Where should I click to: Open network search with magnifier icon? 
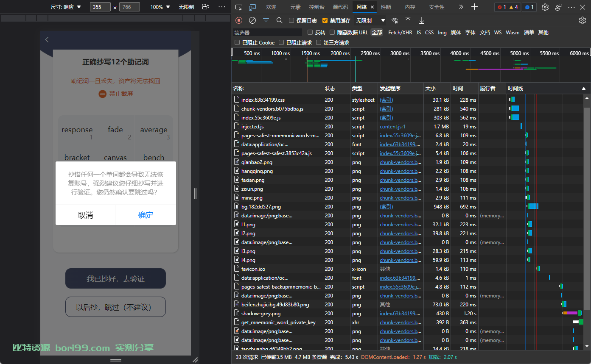point(280,20)
